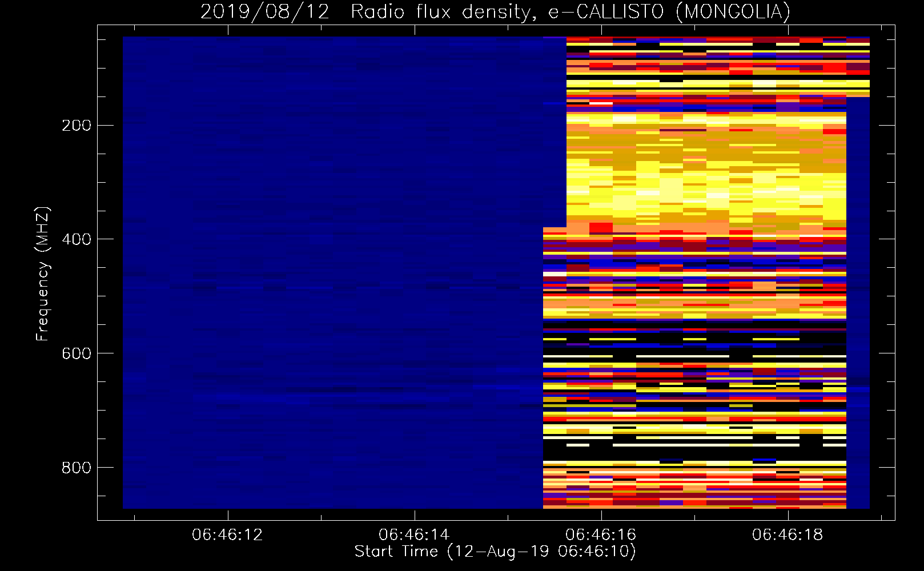Click the '06:46:18' time tick label
The image size is (924, 571).
[x=788, y=534]
